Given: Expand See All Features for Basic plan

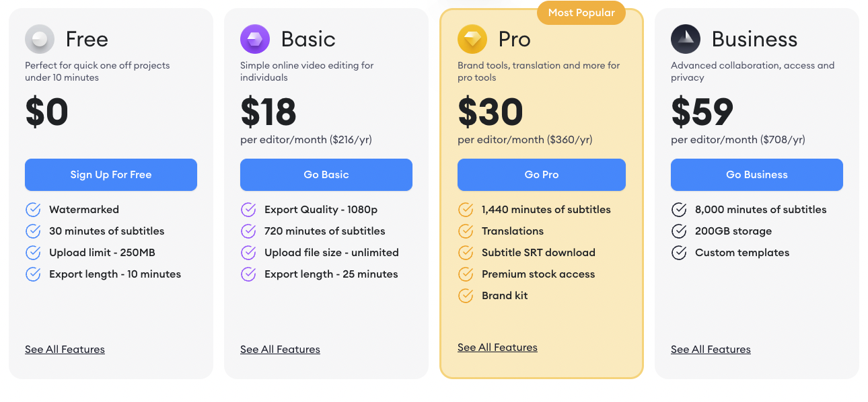Looking at the screenshot, I should [x=280, y=350].
